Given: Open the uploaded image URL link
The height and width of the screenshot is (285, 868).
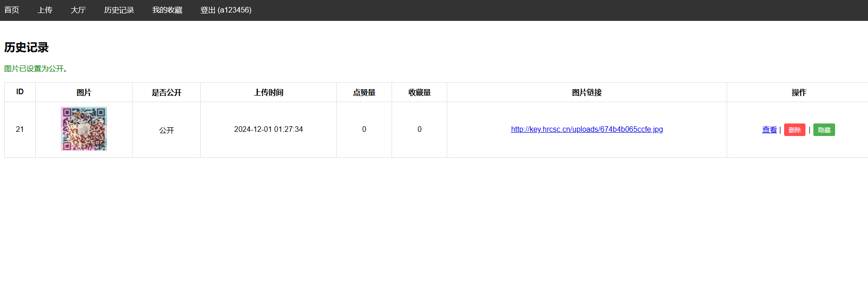Looking at the screenshot, I should (x=587, y=130).
